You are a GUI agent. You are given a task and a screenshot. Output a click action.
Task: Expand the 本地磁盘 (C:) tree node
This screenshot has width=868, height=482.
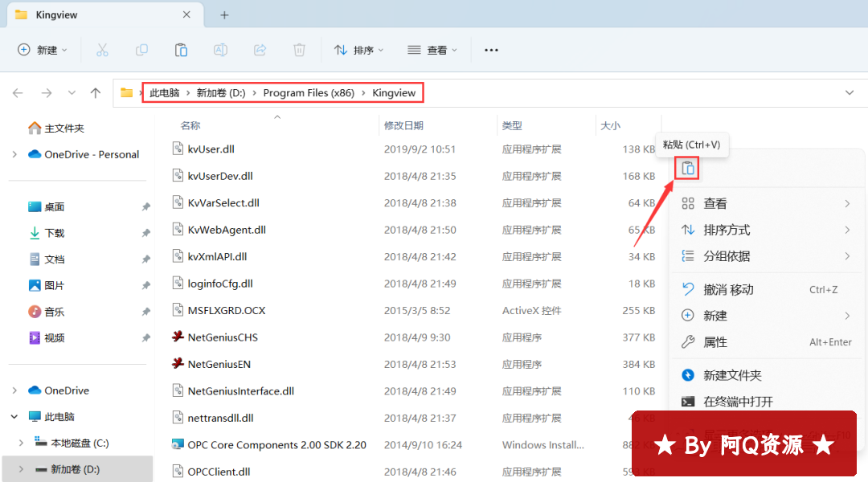click(x=22, y=443)
